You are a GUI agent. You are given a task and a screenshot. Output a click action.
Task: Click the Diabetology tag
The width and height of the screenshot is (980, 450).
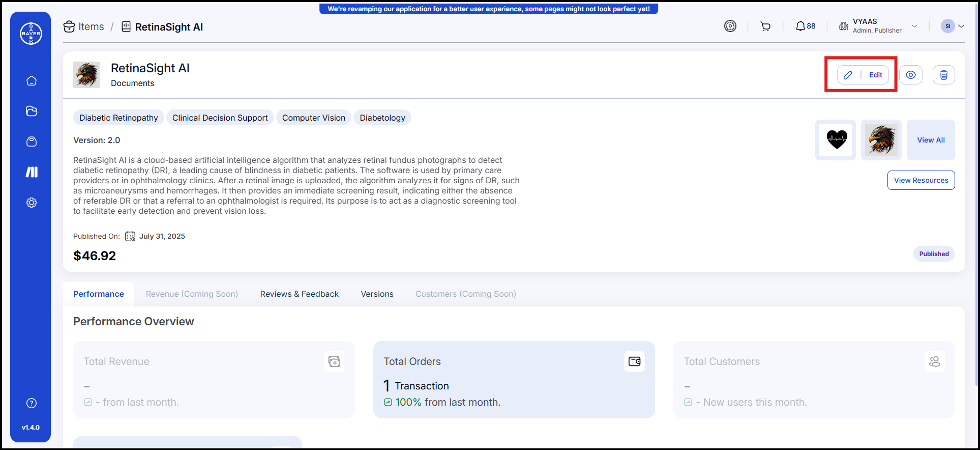382,118
